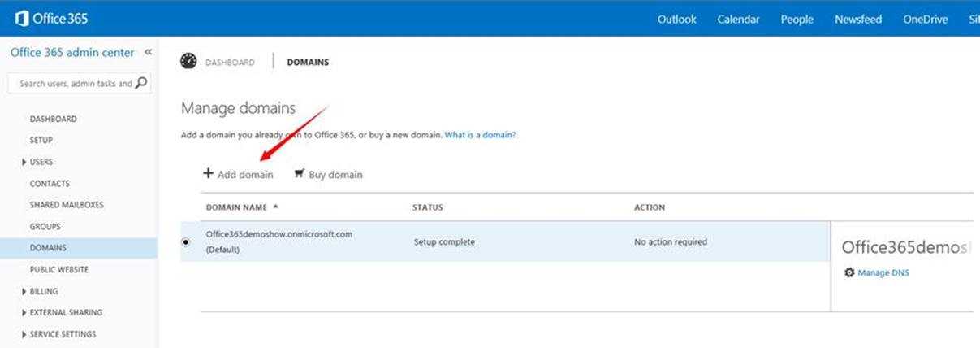The image size is (980, 348).
Task: Click the Office 365 logo
Action: [52, 18]
